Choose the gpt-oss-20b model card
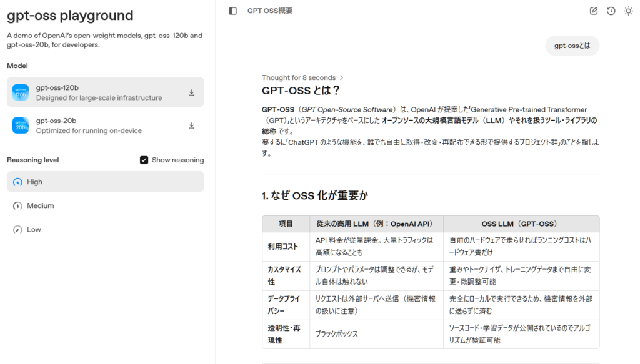Image resolution: width=640 pixels, height=364 pixels. pos(105,125)
